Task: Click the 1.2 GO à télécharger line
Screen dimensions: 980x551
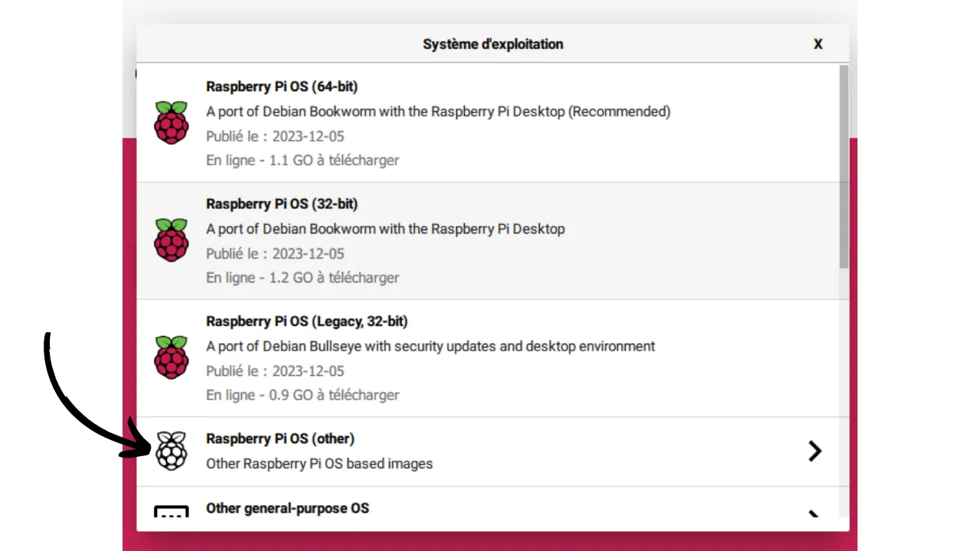Action: pos(302,278)
